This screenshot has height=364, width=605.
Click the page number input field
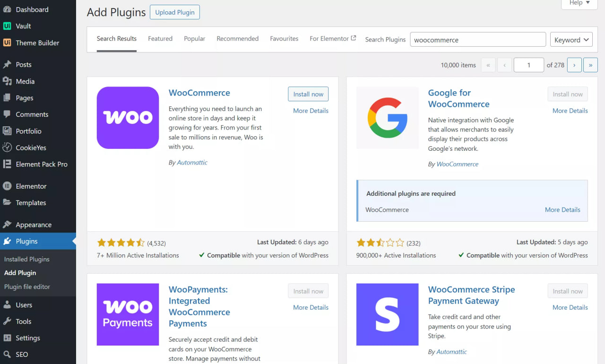528,65
